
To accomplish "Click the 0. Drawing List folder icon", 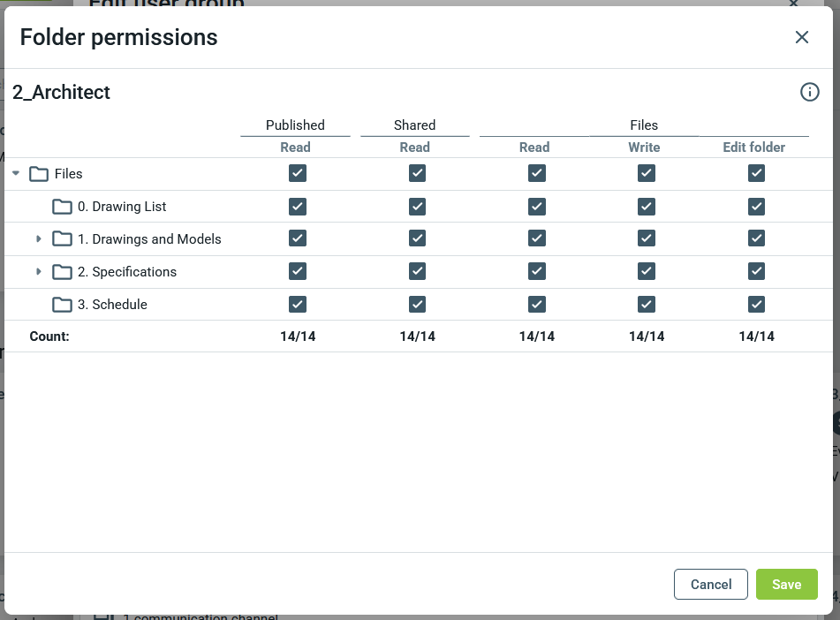I will [62, 207].
